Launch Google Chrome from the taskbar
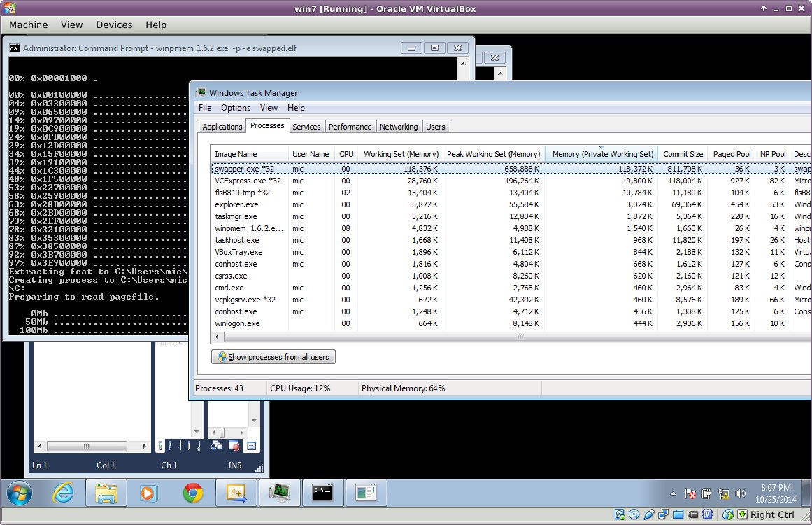 click(x=192, y=493)
